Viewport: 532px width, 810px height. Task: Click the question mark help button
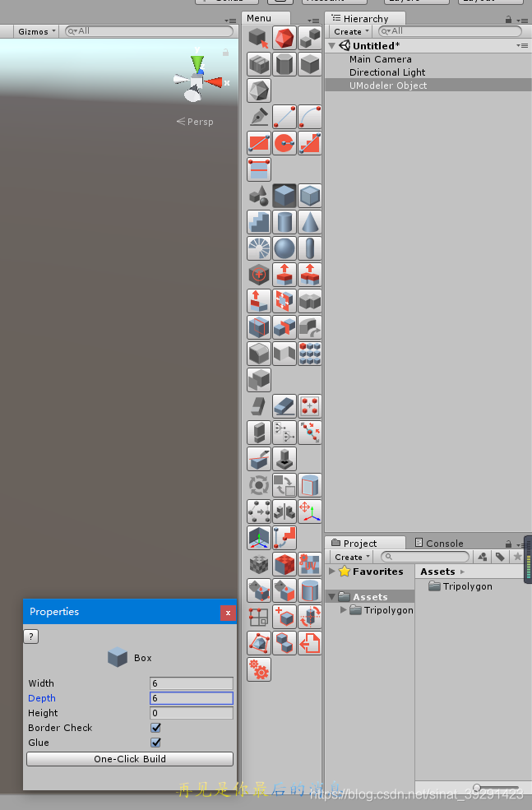coord(31,636)
